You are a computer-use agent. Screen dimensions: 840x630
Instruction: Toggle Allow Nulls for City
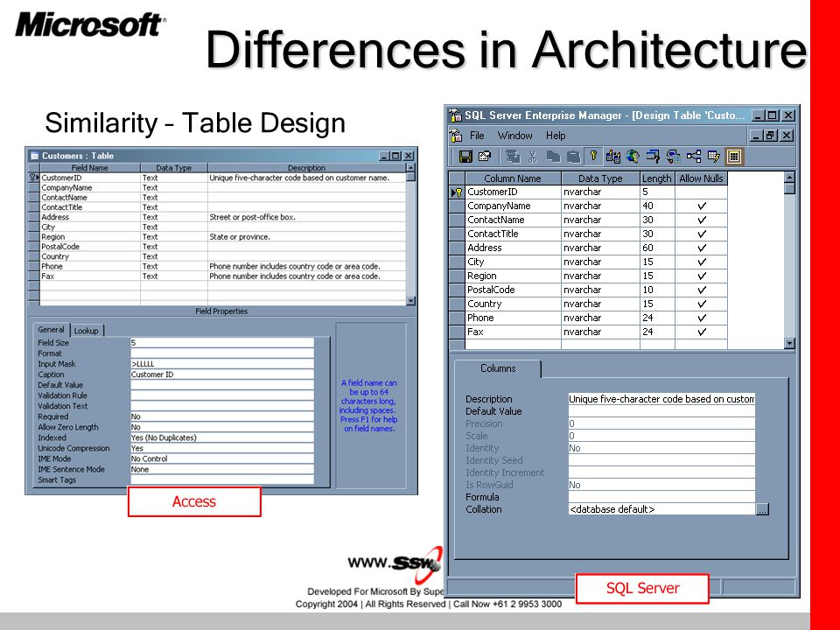(x=702, y=262)
